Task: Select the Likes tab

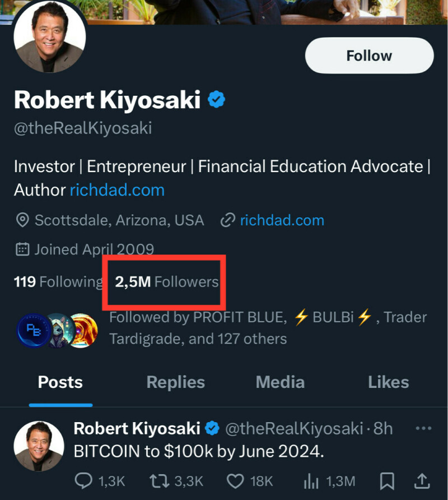Action: tap(388, 382)
